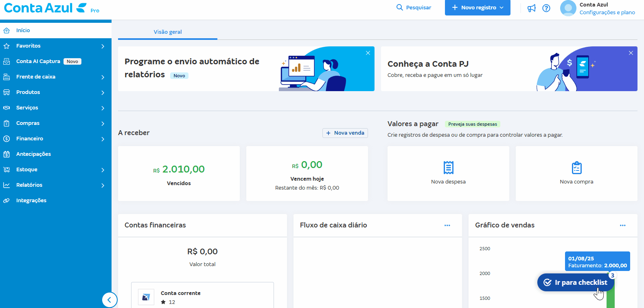This screenshot has height=308, width=644.
Task: Click the Restante do mês text
Action: pyautogui.click(x=307, y=188)
